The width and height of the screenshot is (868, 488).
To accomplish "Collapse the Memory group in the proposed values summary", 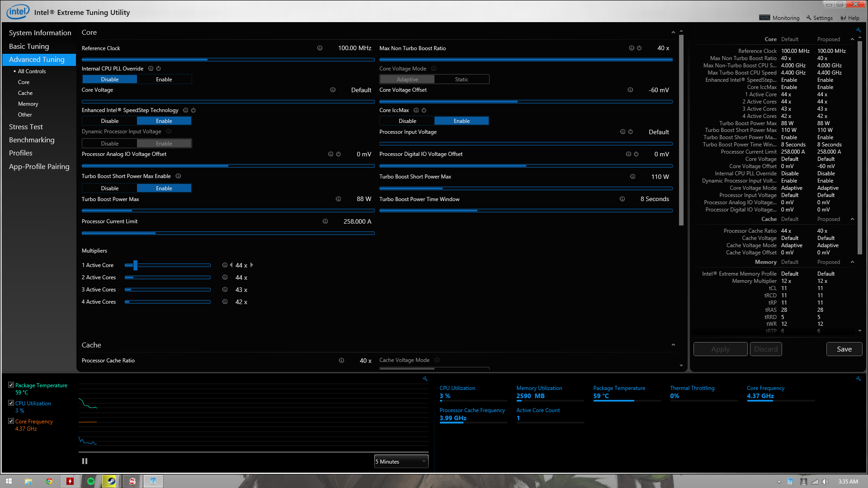I will [852, 262].
